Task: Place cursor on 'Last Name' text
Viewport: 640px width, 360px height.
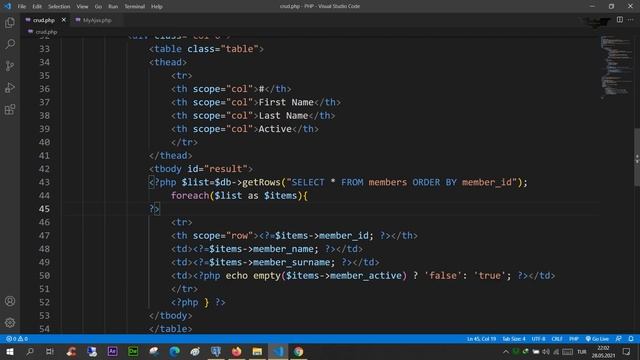Action: (283, 116)
